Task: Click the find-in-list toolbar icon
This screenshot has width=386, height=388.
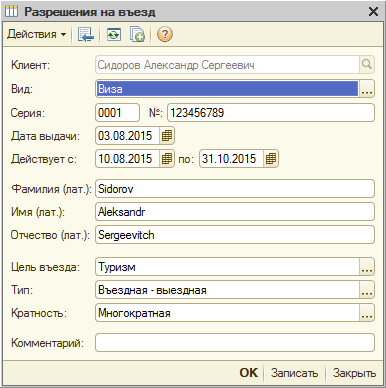Action: (86, 34)
